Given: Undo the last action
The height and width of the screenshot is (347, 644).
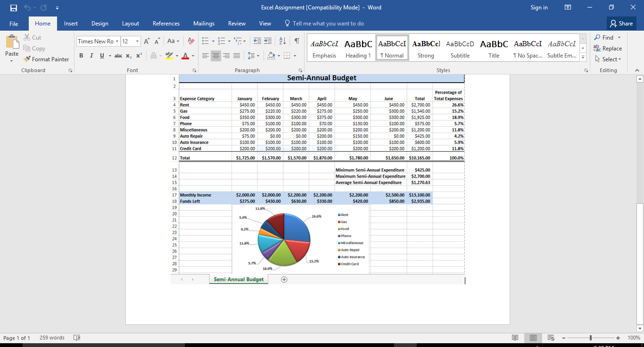Looking at the screenshot, I should point(27,8).
